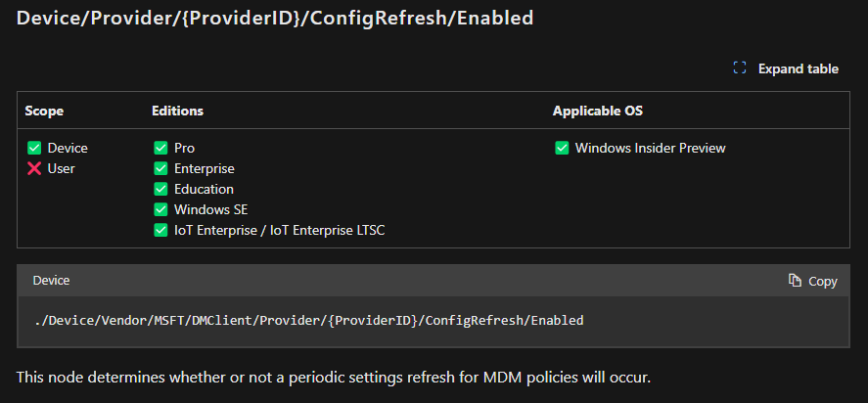Click the green check beside Device scope
Screen dimensions: 868x403
tap(34, 148)
